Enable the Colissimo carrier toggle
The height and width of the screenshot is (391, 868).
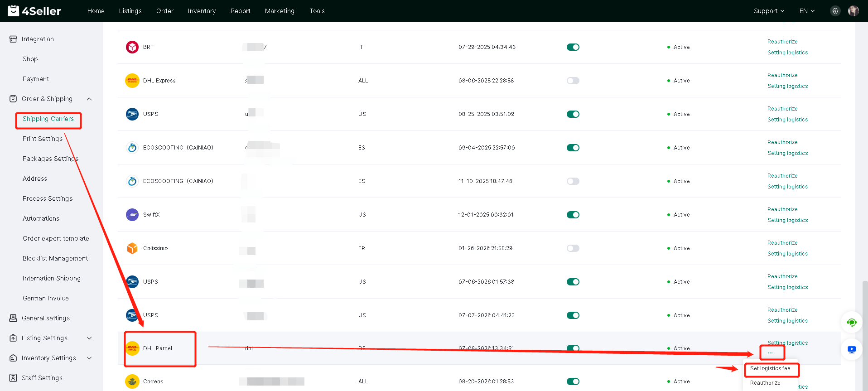pyautogui.click(x=573, y=248)
